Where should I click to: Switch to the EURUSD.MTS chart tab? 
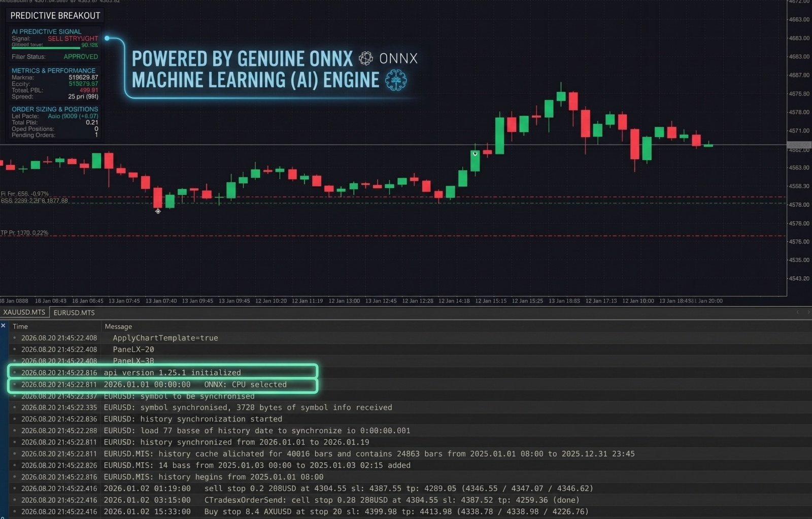tap(74, 313)
